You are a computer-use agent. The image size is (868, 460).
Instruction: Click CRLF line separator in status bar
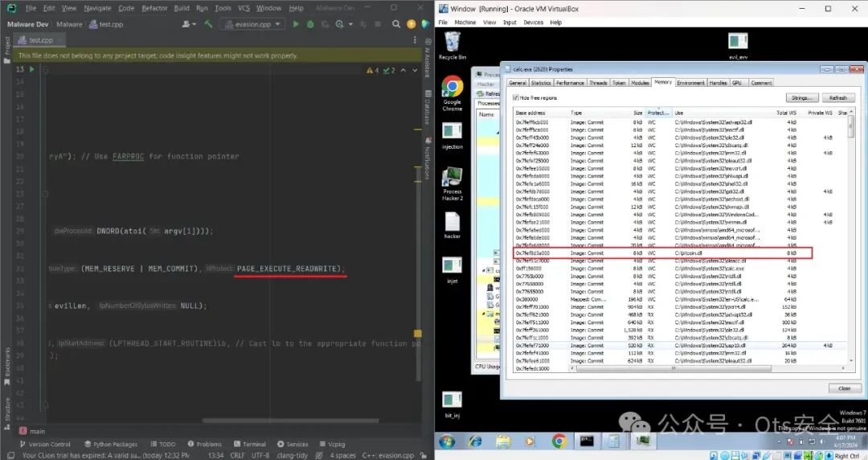tap(237, 455)
